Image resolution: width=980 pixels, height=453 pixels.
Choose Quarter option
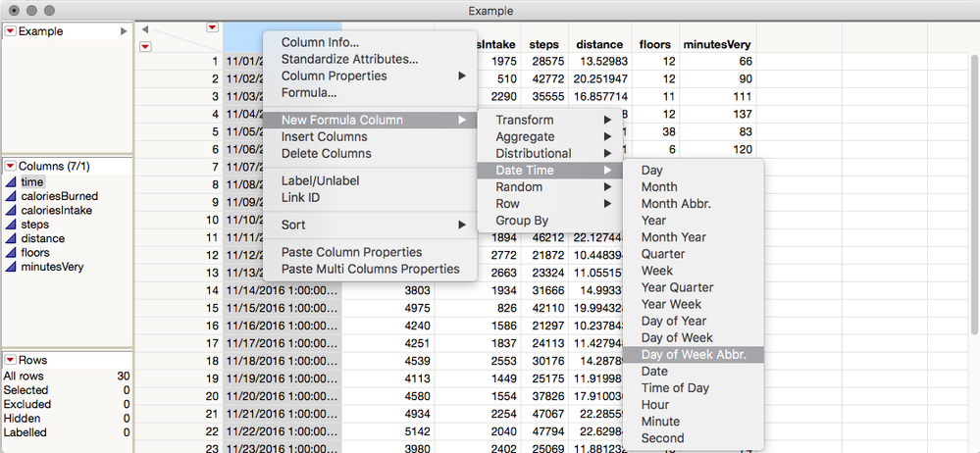click(694, 254)
